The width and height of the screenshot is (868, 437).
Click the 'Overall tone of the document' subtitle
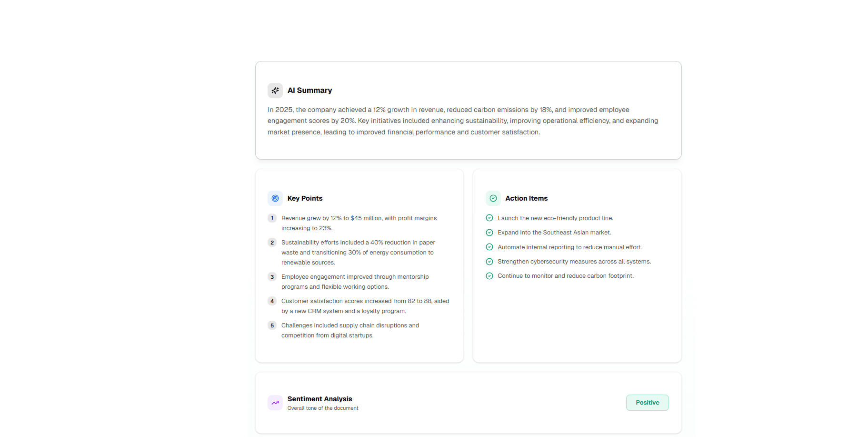(x=323, y=408)
